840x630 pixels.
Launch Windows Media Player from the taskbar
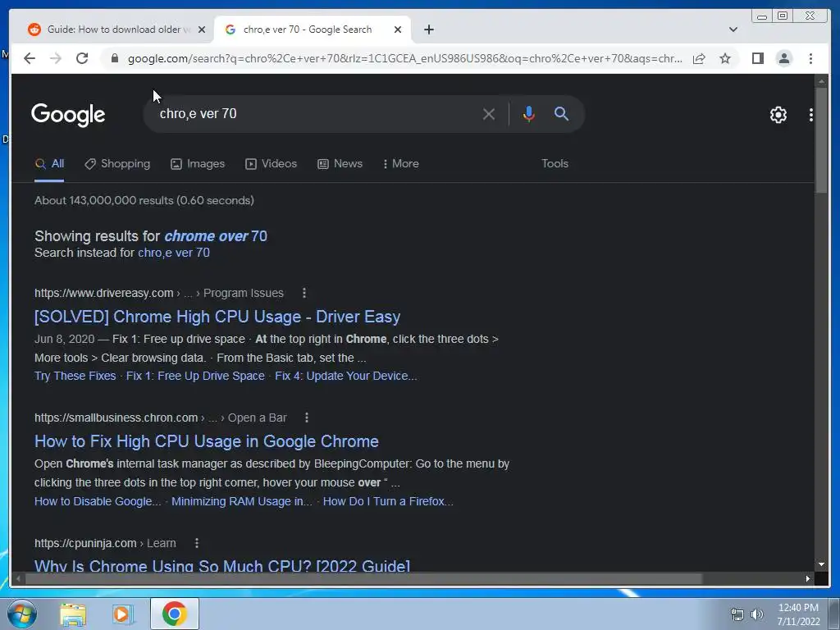point(121,614)
